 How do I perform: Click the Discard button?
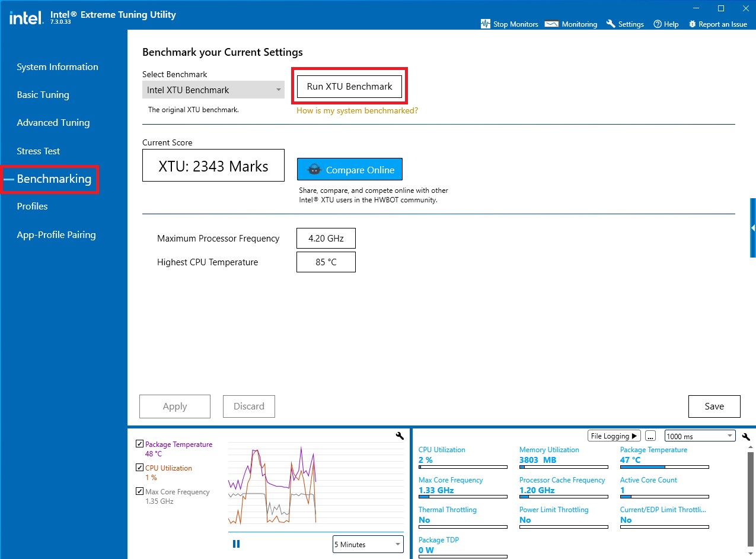(x=249, y=406)
